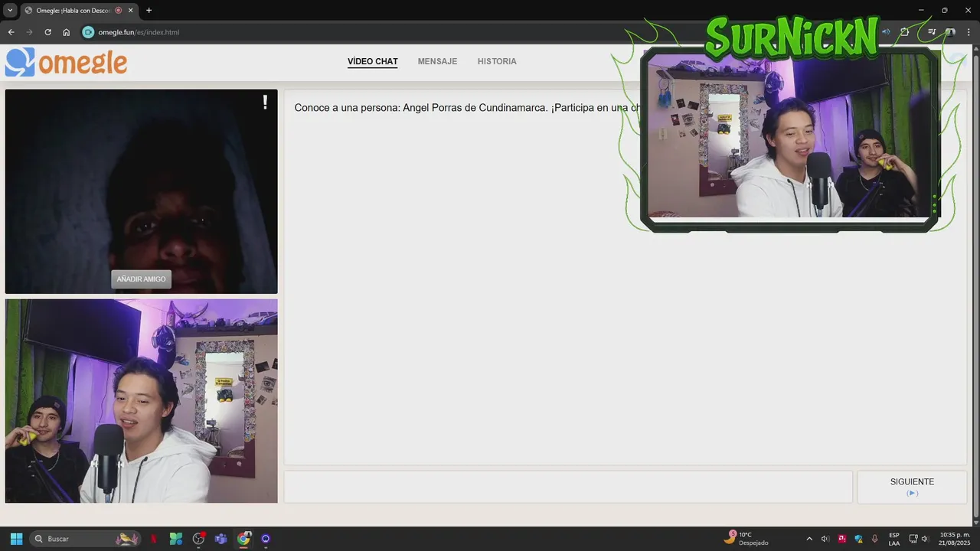Switch the ESP LAA input language

[x=894, y=539]
